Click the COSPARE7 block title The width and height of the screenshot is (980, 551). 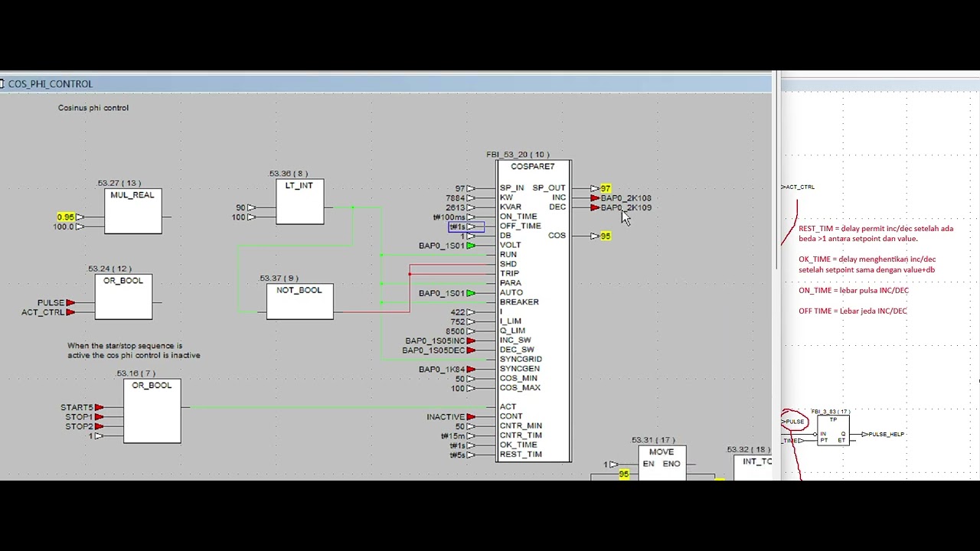[533, 167]
